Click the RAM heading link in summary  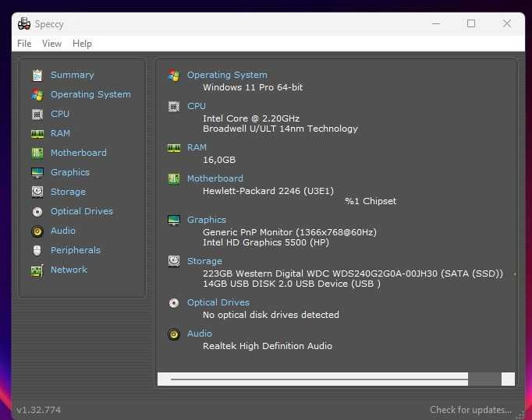click(x=197, y=147)
